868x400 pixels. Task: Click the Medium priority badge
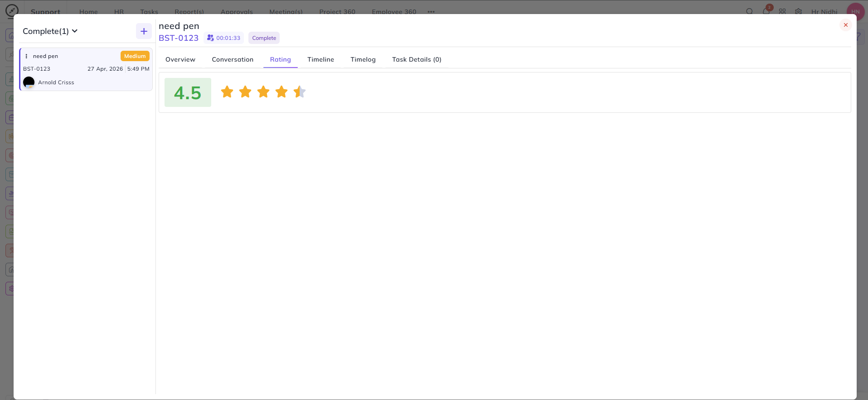(135, 56)
